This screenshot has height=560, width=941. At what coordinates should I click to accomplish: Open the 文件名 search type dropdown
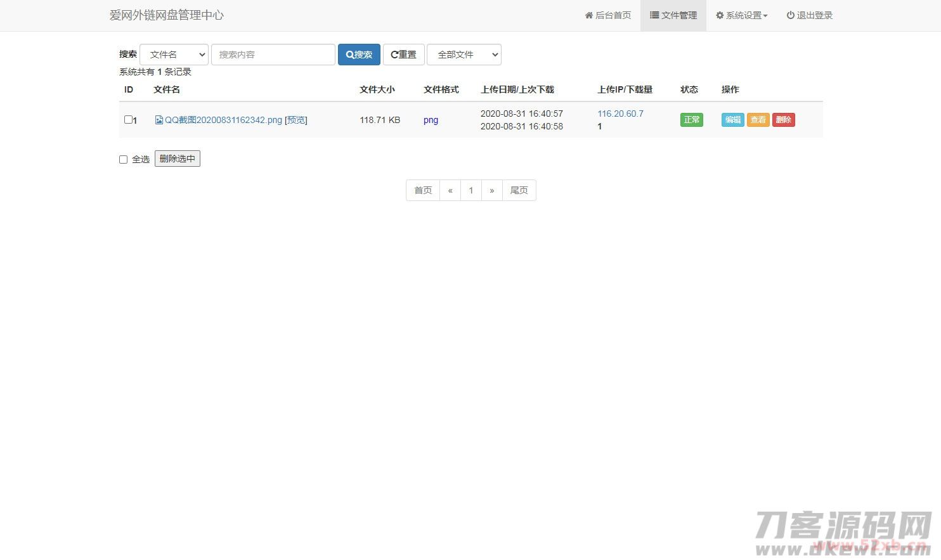tap(174, 55)
